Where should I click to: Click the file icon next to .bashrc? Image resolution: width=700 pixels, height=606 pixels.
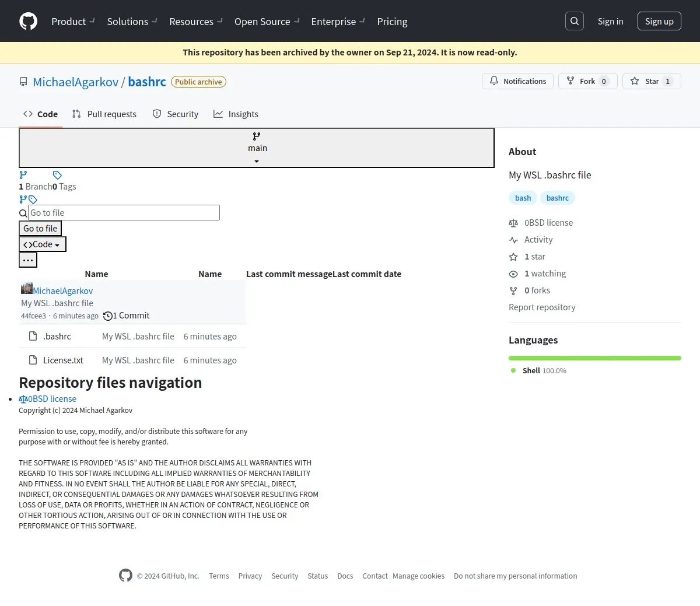tap(33, 336)
